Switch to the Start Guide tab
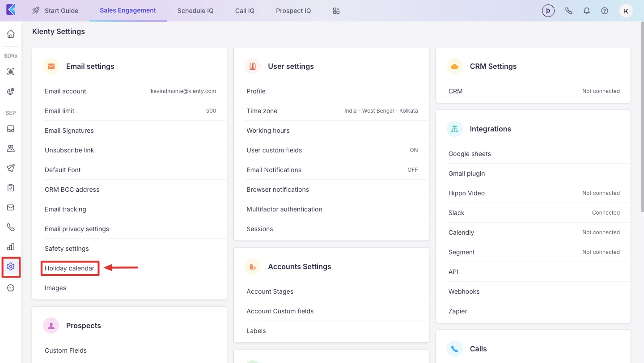This screenshot has width=644, height=363. (55, 11)
